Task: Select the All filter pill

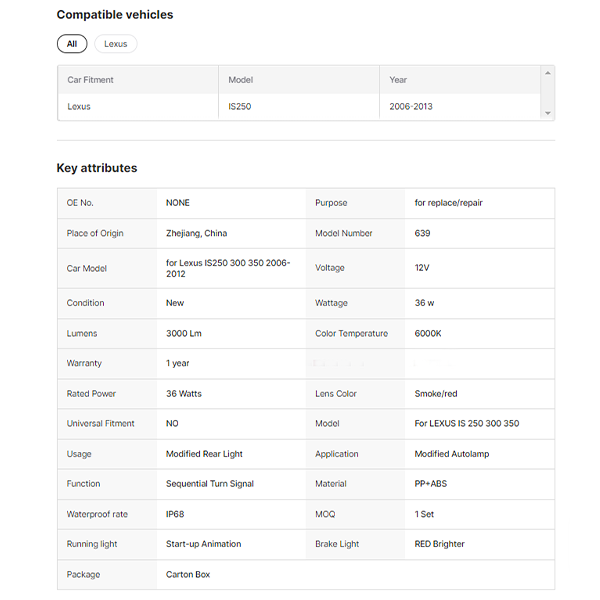Action: [x=71, y=44]
